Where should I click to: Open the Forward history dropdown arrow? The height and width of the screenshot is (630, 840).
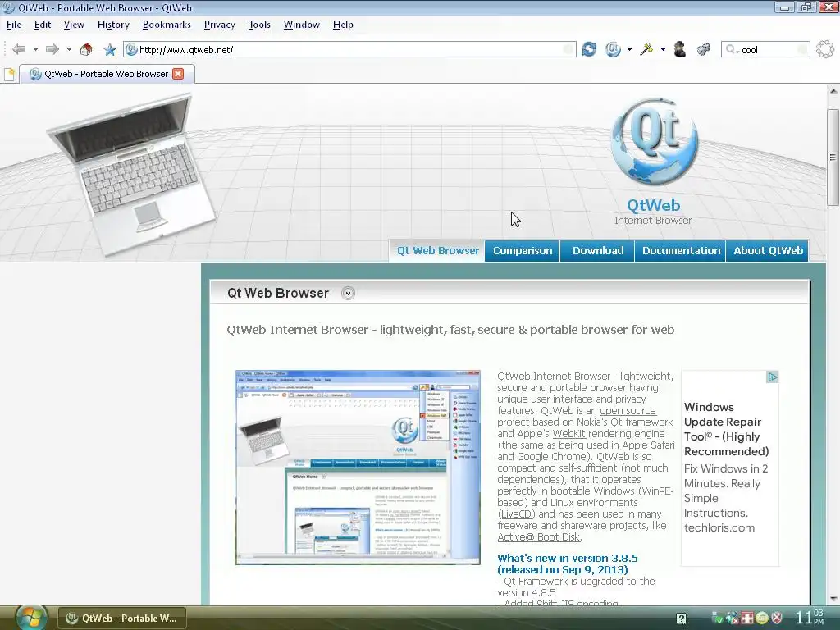(69, 49)
